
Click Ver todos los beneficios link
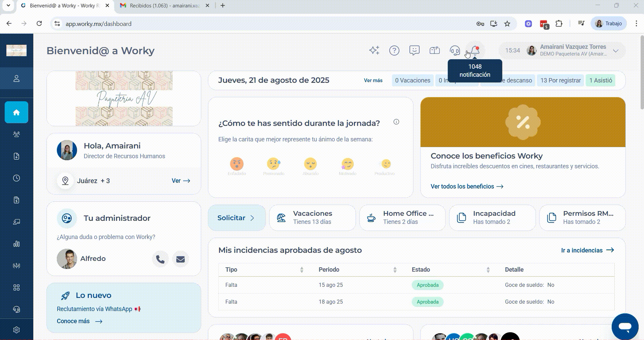[467, 186]
